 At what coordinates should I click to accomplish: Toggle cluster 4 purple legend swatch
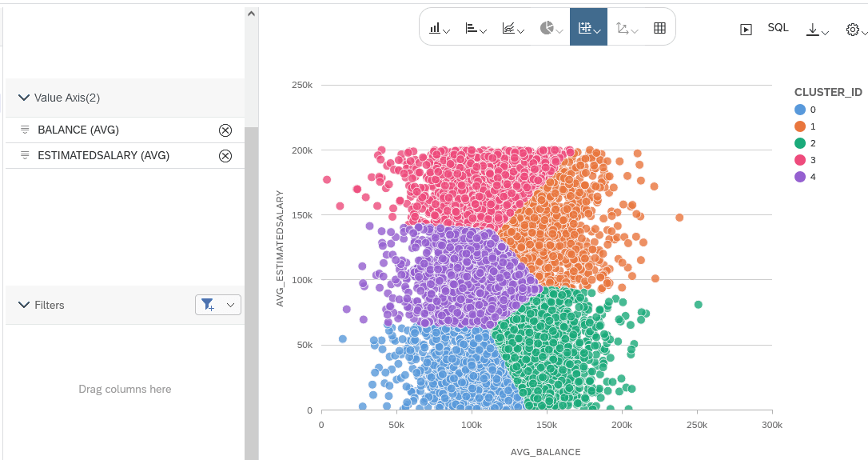800,177
